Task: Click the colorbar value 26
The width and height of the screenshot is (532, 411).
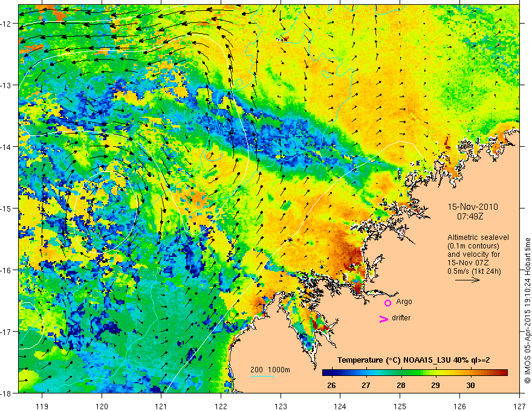Action: pos(331,385)
